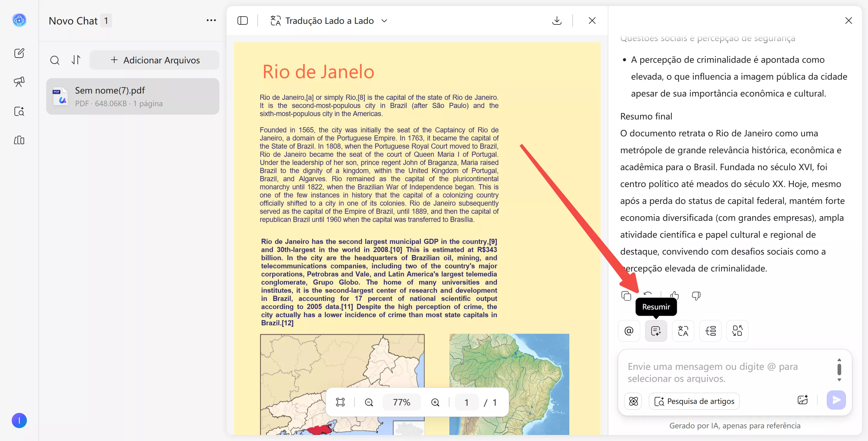
Task: Click the Adicionar Arquivos button
Action: point(154,60)
